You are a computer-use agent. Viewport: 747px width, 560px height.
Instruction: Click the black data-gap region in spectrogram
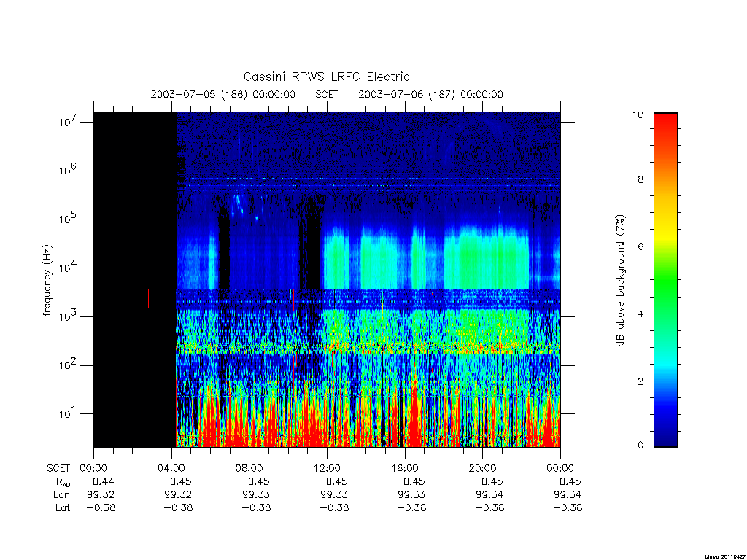click(135, 279)
